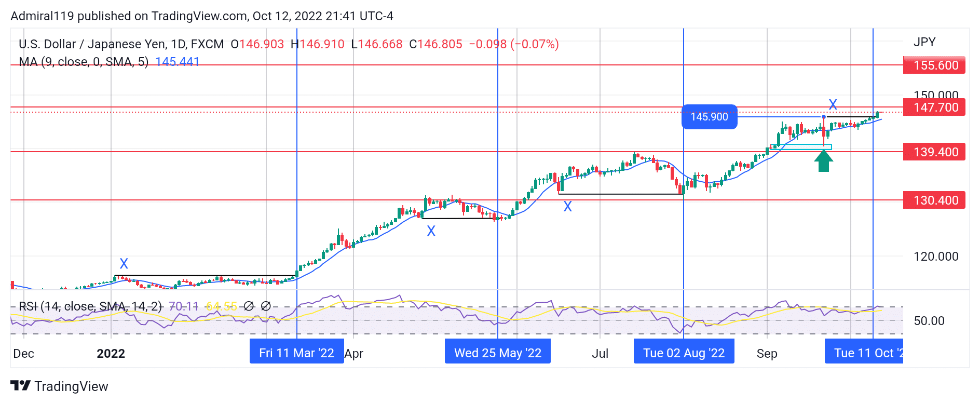Click the blue 145.900 price callout
The height and width of the screenshot is (404, 980).
(710, 117)
